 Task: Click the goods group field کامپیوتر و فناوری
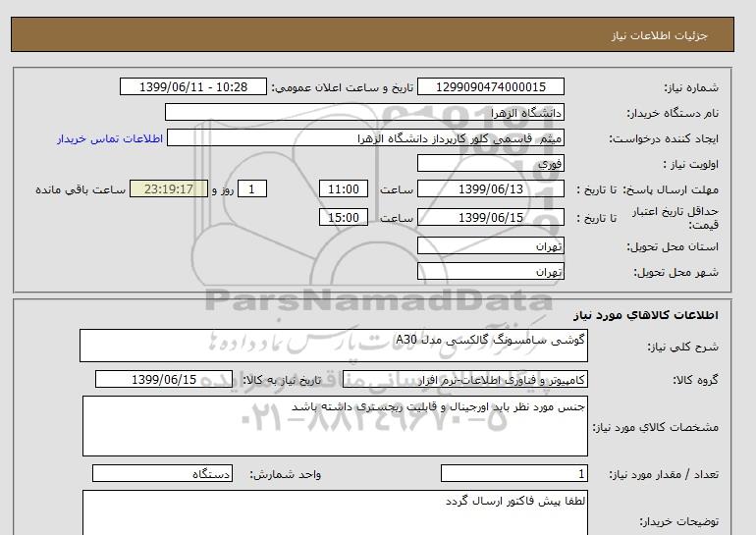(465, 379)
